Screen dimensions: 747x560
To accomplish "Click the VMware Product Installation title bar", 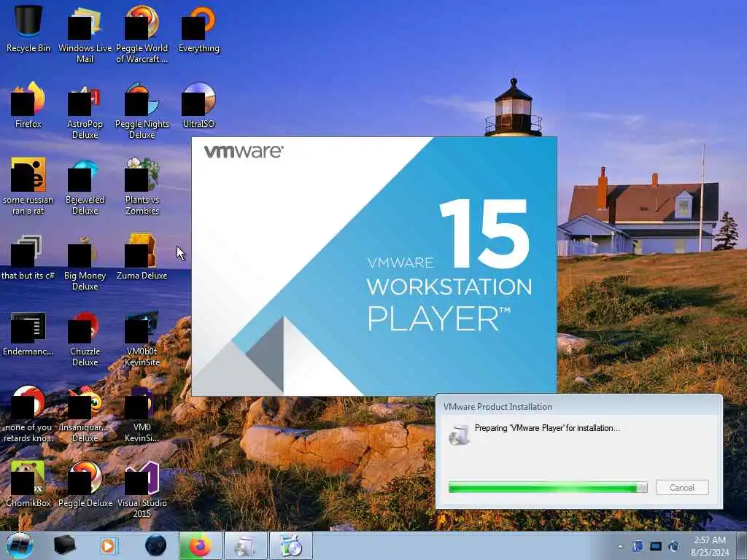I will [x=578, y=406].
